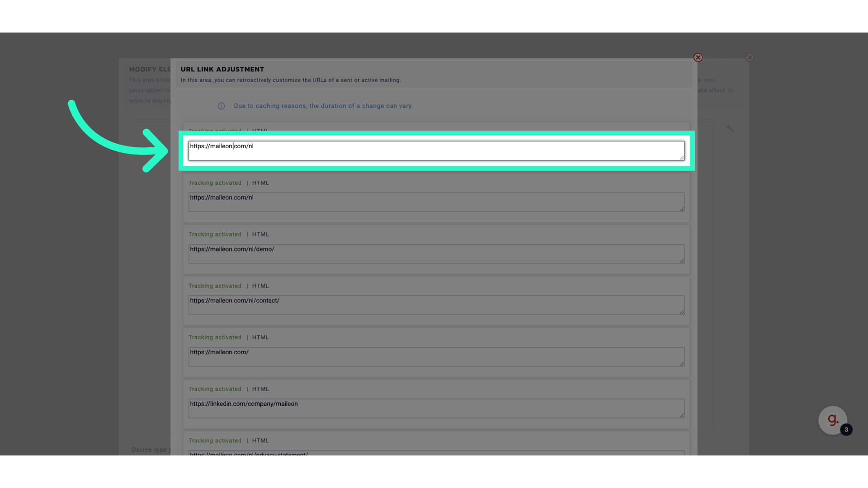Viewport: 868px width, 488px height.
Task: Click the info icon beside the caching notice
Action: (x=221, y=106)
